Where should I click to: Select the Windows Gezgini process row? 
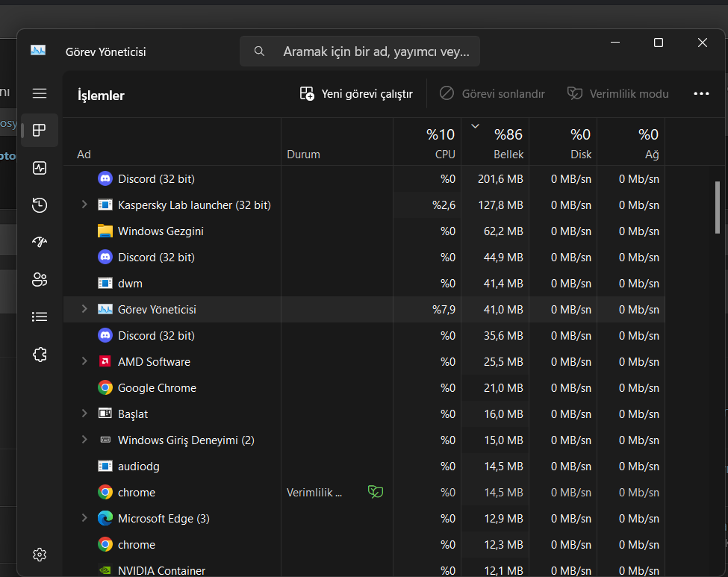pyautogui.click(x=364, y=231)
